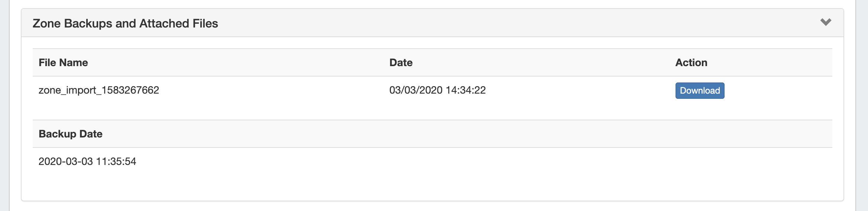The image size is (868, 211).
Task: Select the zone_import_1583267662 file name
Action: click(99, 90)
